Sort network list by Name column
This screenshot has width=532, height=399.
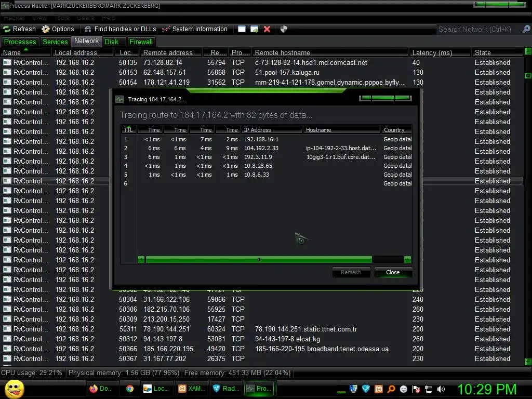point(26,52)
